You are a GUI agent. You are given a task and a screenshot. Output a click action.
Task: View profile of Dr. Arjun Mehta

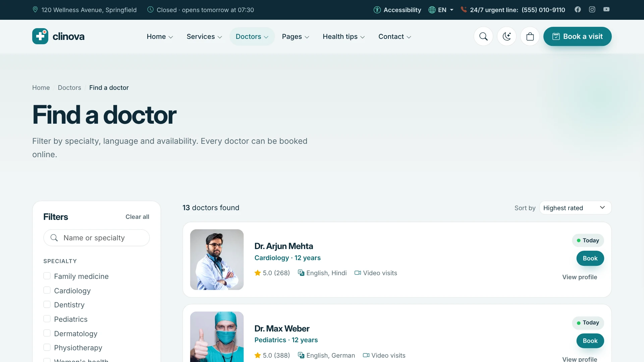(x=580, y=277)
